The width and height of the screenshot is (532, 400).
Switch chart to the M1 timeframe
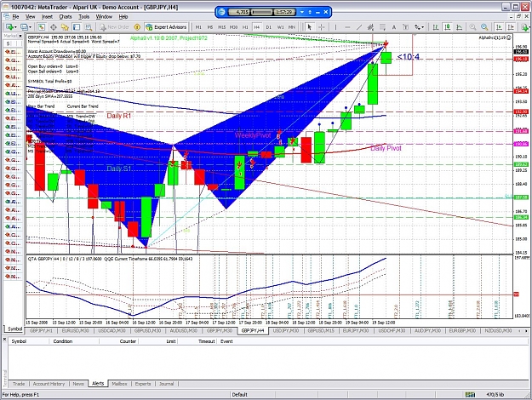click(198, 27)
